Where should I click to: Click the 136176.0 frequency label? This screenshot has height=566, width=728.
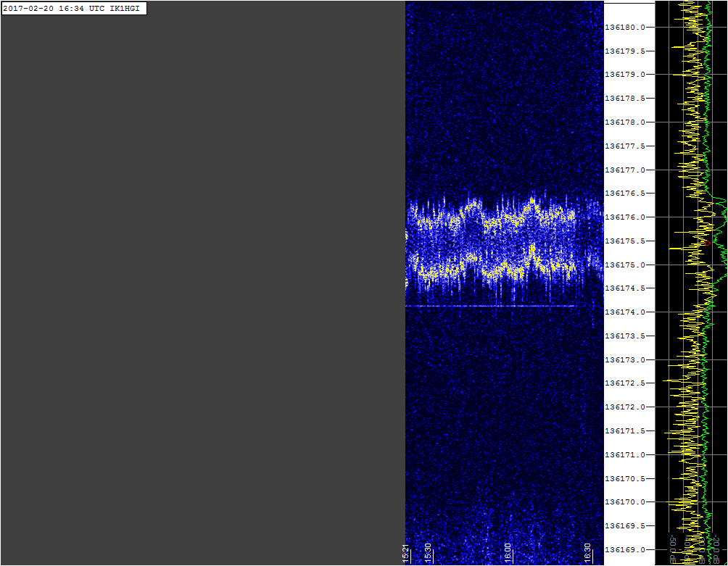tap(625, 217)
